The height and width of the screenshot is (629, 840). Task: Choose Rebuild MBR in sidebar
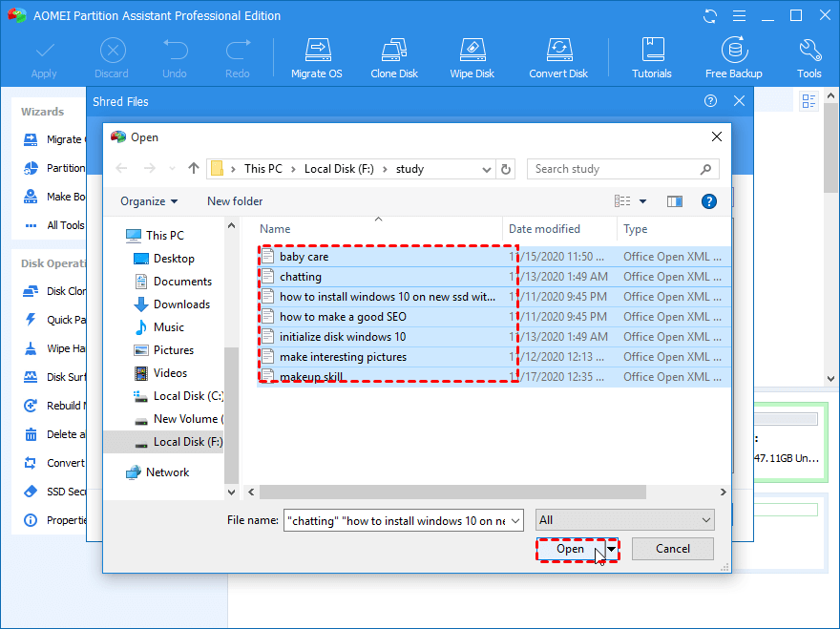[54, 406]
